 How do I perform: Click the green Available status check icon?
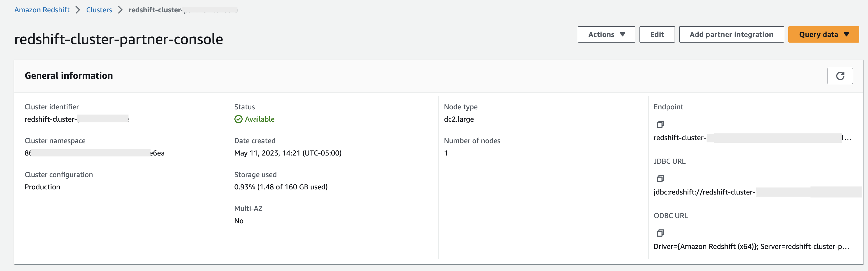point(238,119)
